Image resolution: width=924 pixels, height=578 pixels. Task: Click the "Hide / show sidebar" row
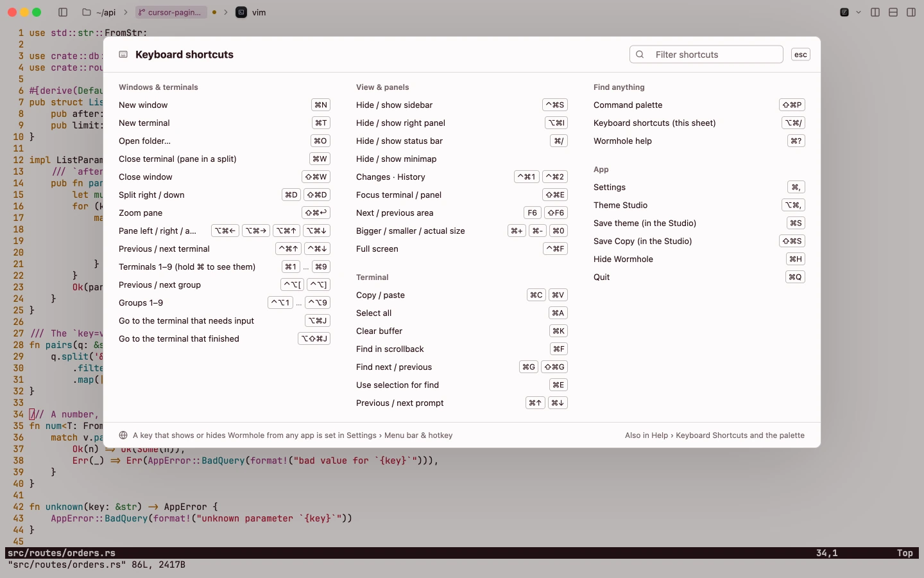click(462, 105)
